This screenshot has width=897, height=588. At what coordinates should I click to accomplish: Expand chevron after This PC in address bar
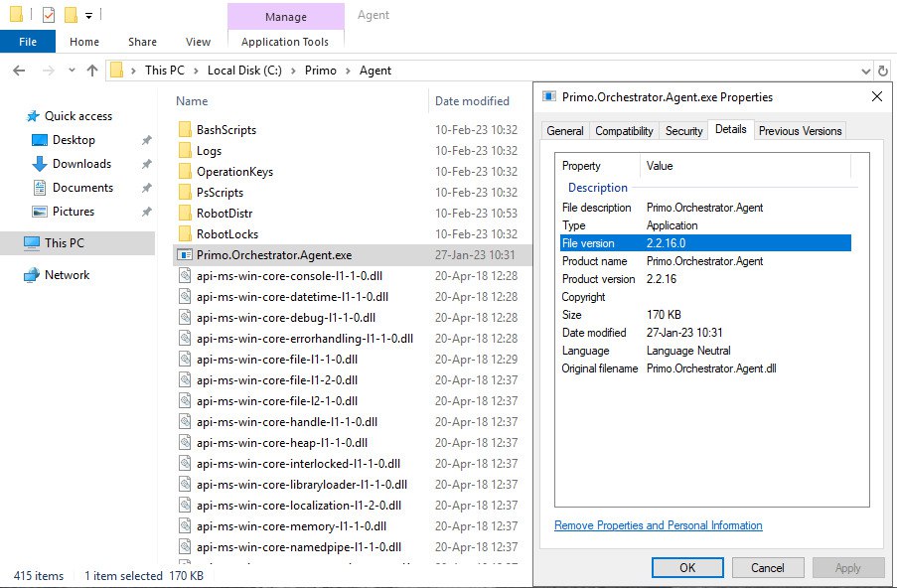tap(196, 71)
